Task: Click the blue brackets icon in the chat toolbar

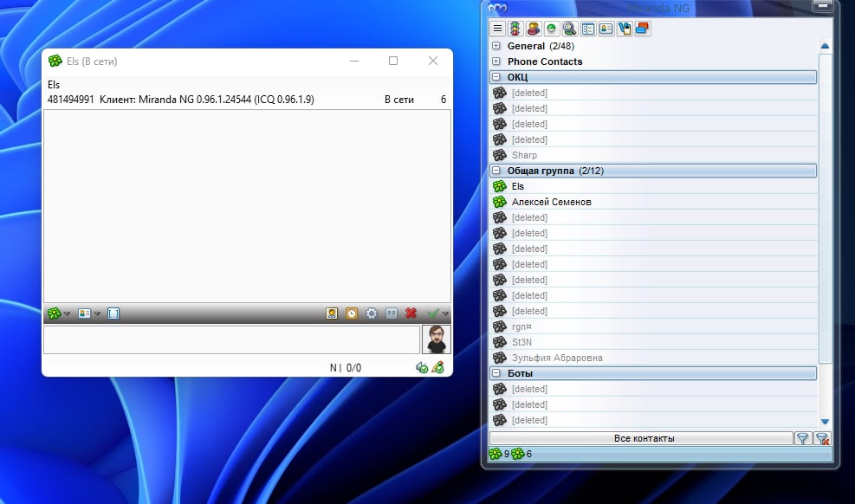Action: tap(113, 313)
